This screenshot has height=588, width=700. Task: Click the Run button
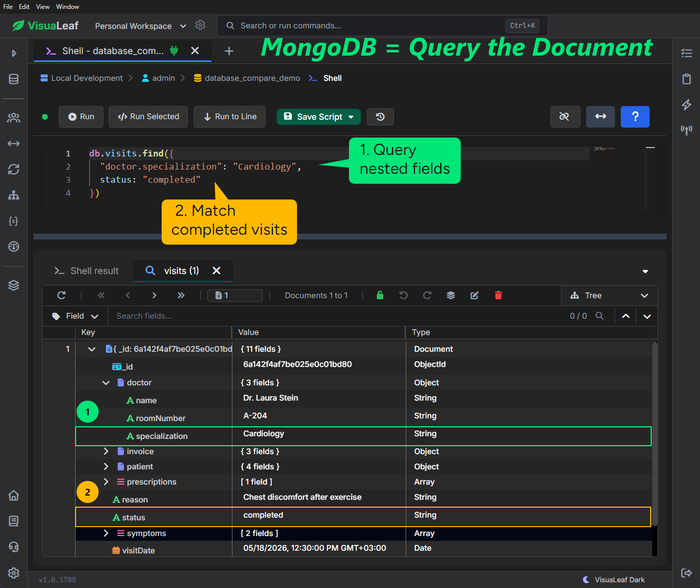(x=81, y=117)
